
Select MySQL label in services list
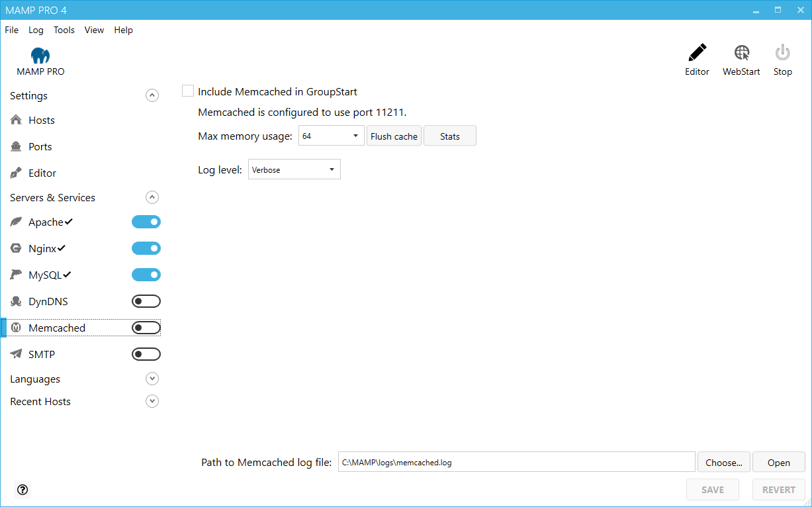(45, 275)
